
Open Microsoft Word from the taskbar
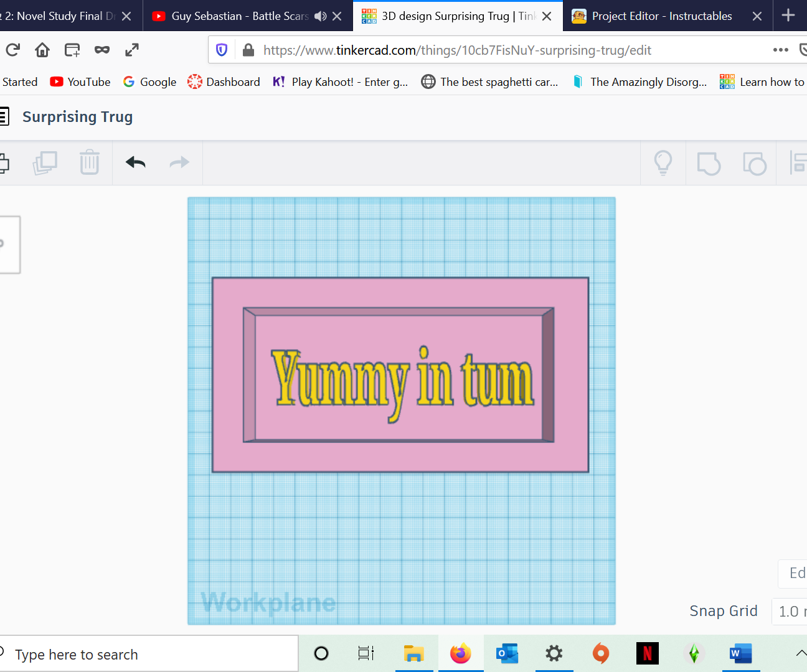(741, 653)
